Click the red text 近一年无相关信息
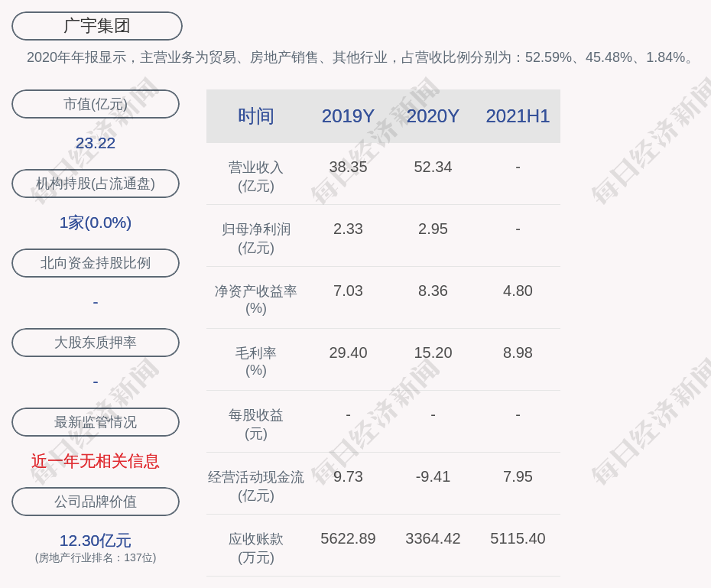This screenshot has width=711, height=588. (96, 461)
